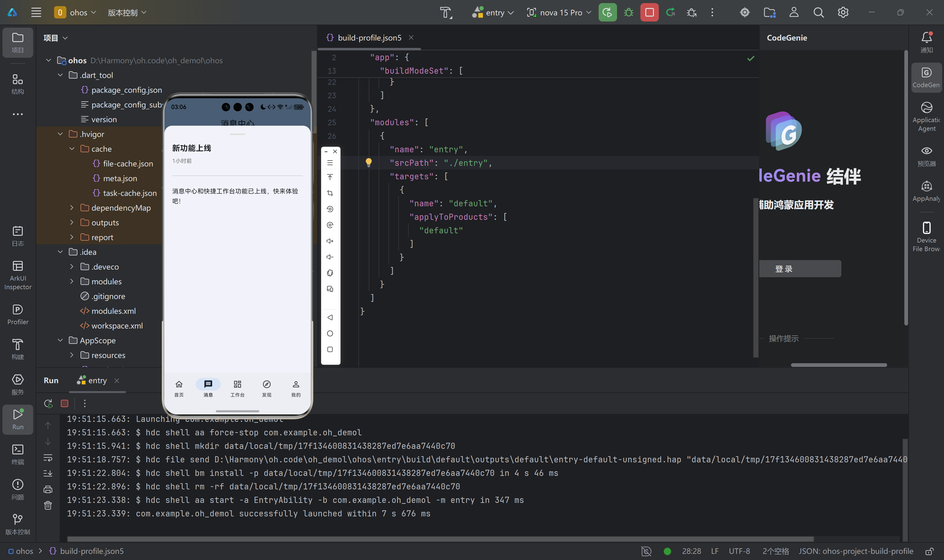Screen dimensions: 944x560
Task: Collapse the .hvigor folder
Action: pos(61,134)
